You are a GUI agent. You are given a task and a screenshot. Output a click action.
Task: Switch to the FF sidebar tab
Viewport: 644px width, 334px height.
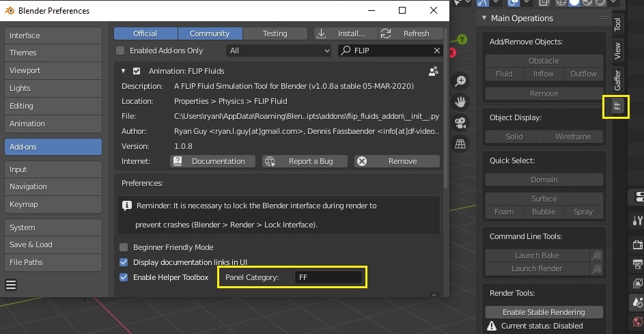(x=617, y=106)
